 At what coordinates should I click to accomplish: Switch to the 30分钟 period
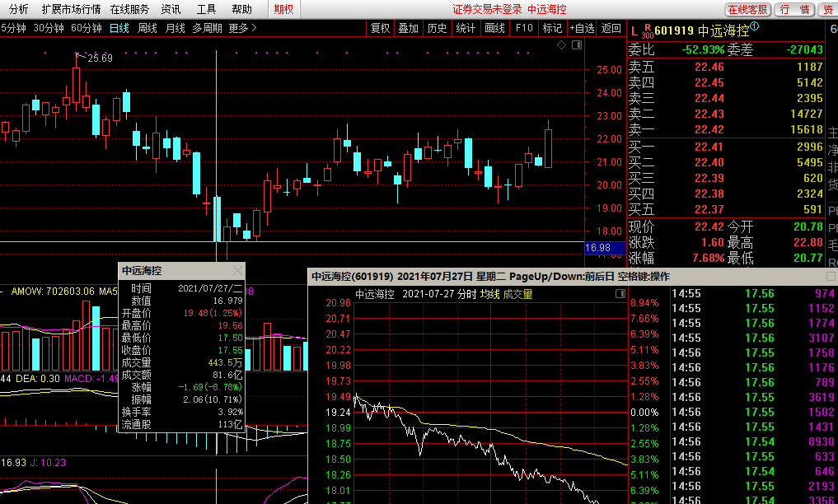[48, 28]
